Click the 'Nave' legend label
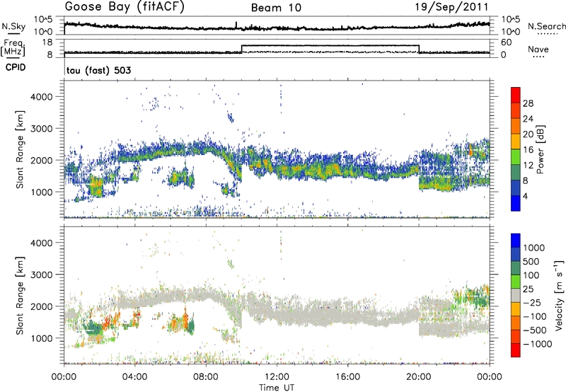Image resolution: width=566 pixels, height=392 pixels. click(x=538, y=49)
